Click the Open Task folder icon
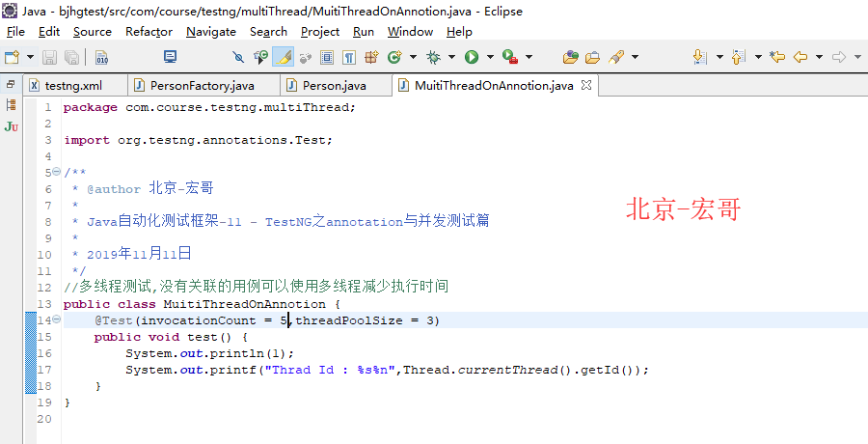The width and height of the screenshot is (868, 444). (593, 57)
